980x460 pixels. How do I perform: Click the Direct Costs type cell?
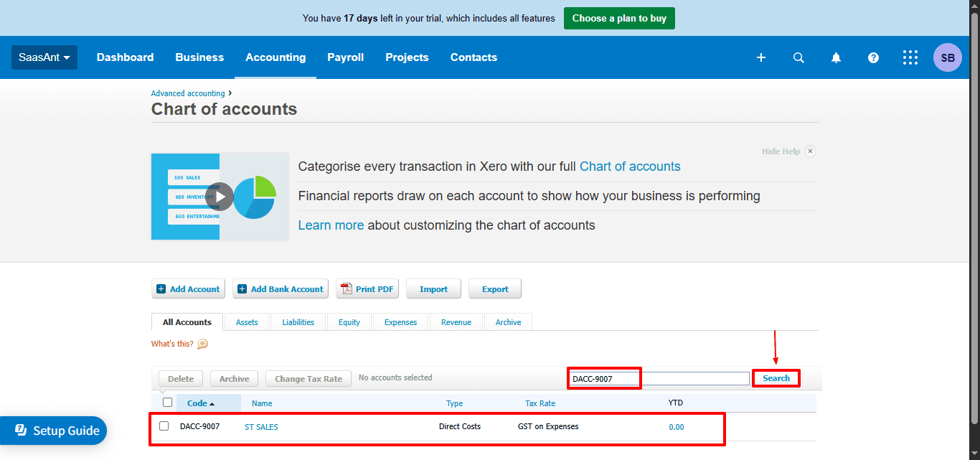pyautogui.click(x=460, y=426)
